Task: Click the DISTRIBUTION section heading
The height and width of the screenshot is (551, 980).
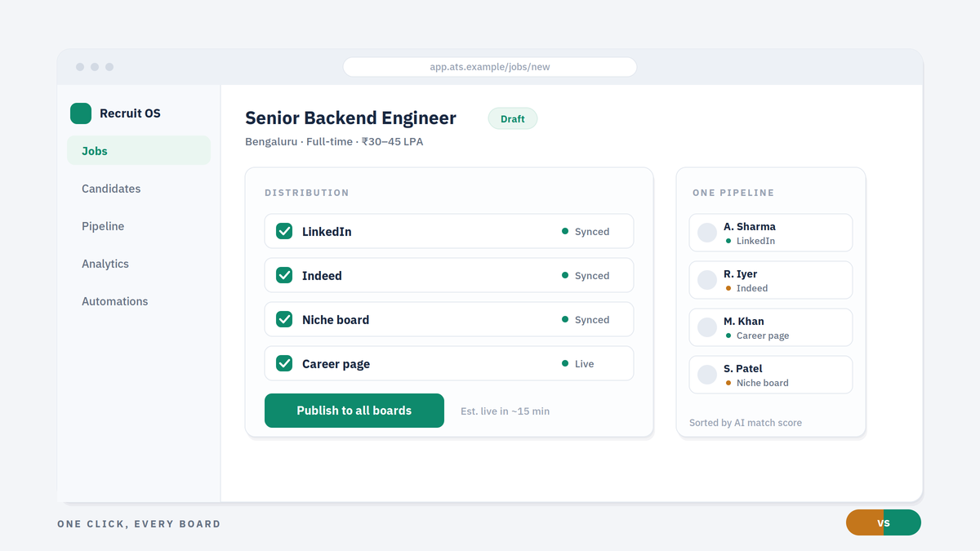Action: pyautogui.click(x=307, y=193)
